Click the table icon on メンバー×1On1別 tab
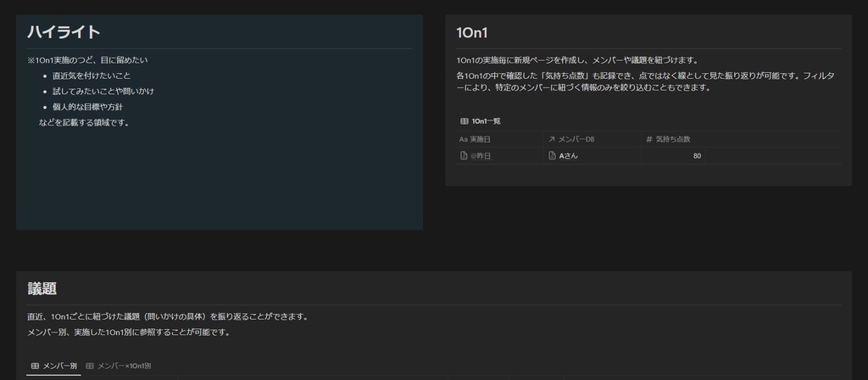This screenshot has height=380, width=868. pos(90,366)
